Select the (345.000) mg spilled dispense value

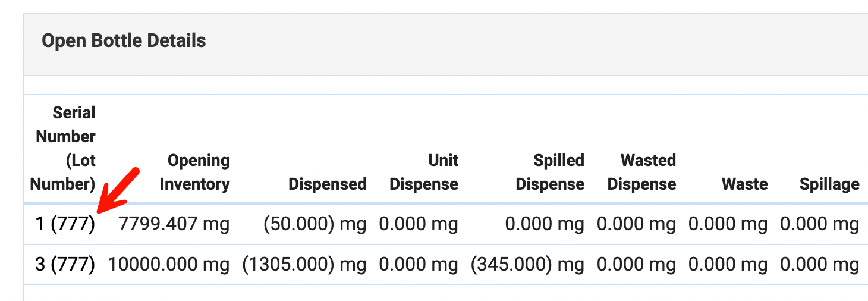527,265
